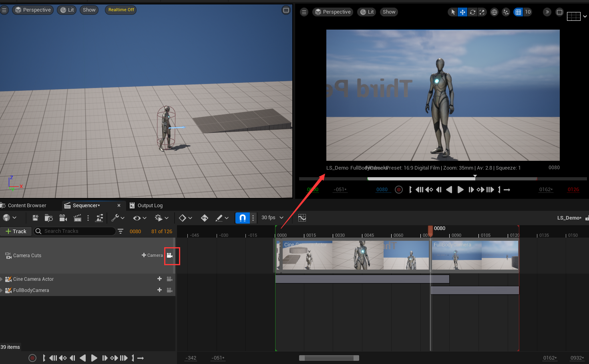Toggle grid snapping in right viewport toolbar

[x=519, y=12]
